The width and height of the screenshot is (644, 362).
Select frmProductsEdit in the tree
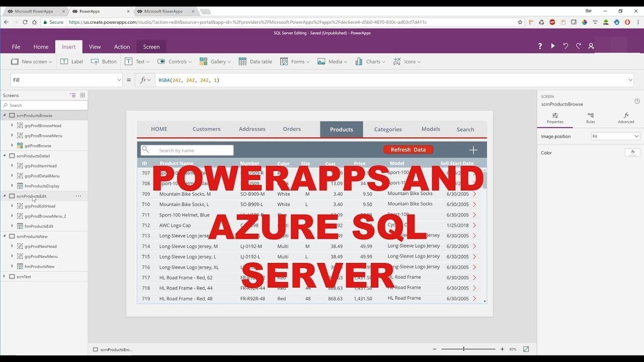tap(39, 226)
